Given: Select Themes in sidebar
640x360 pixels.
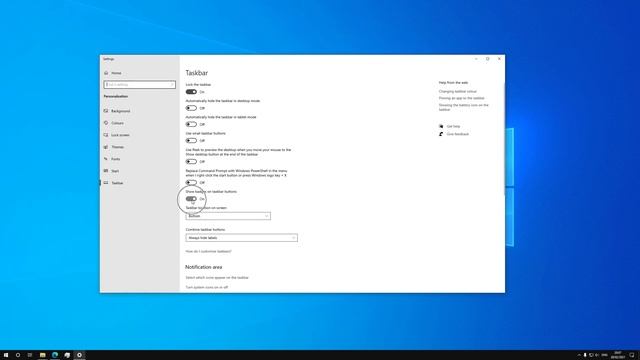Looking at the screenshot, I should click(118, 147).
